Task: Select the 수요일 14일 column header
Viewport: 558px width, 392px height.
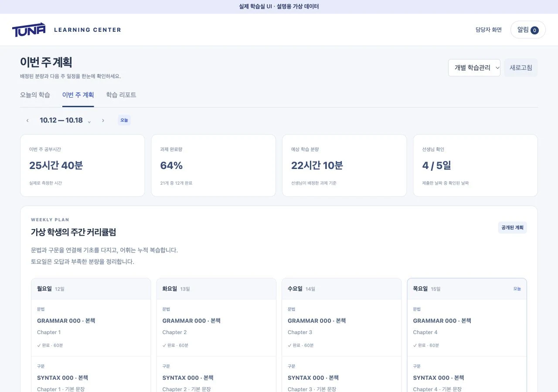Action: pyautogui.click(x=341, y=289)
